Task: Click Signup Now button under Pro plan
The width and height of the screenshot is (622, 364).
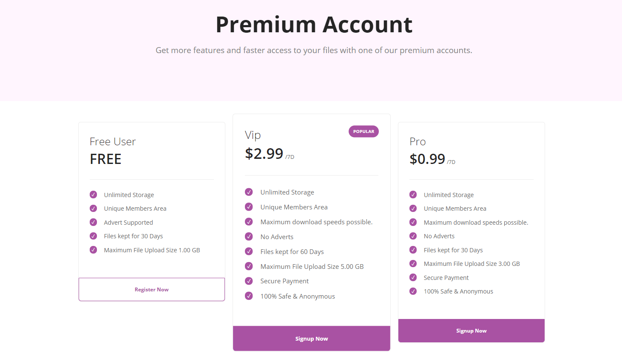Action: click(471, 330)
